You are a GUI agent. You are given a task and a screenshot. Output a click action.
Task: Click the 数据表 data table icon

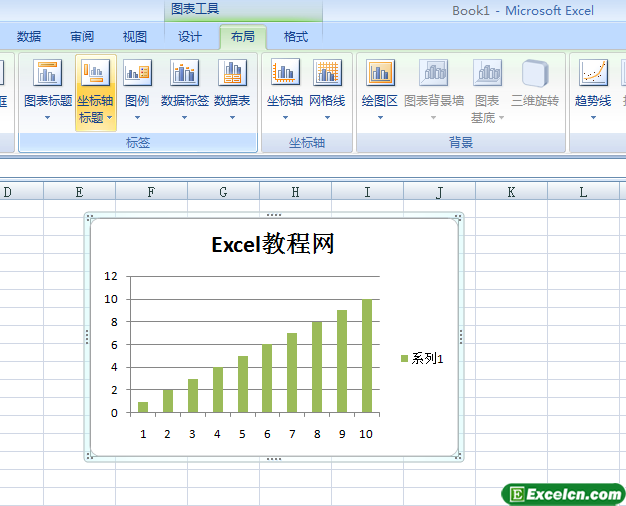pyautogui.click(x=232, y=73)
